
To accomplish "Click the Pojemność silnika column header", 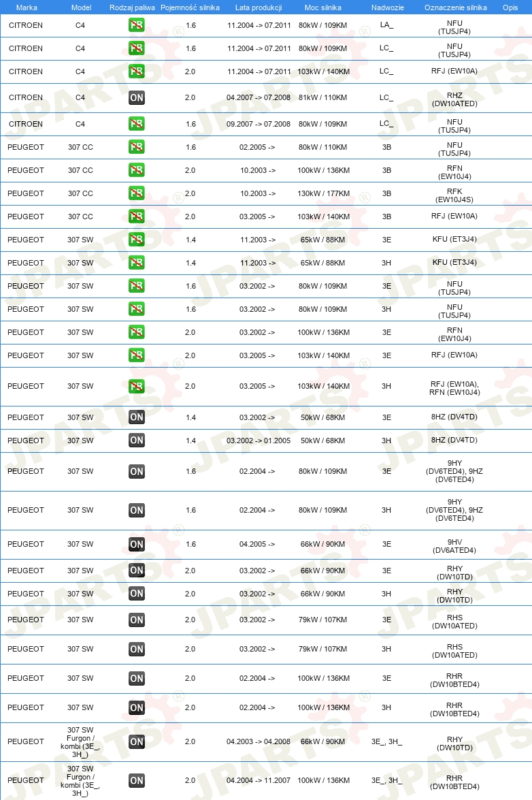I will click(x=190, y=7).
